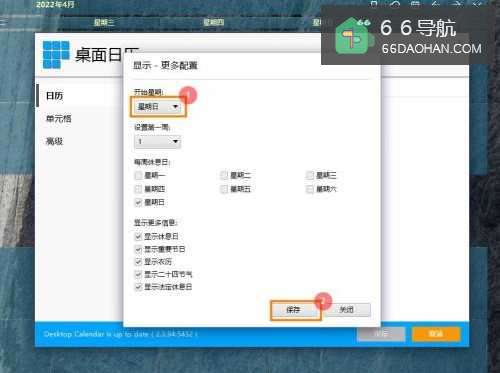500x373 pixels.
Task: Toggle the 显示休息日 checkbox
Action: (138, 237)
